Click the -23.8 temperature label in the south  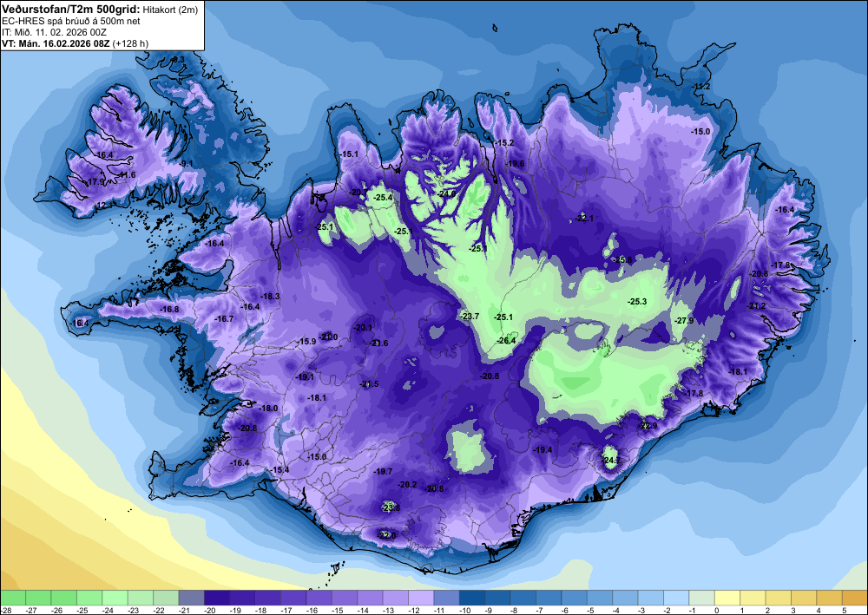coord(391,507)
